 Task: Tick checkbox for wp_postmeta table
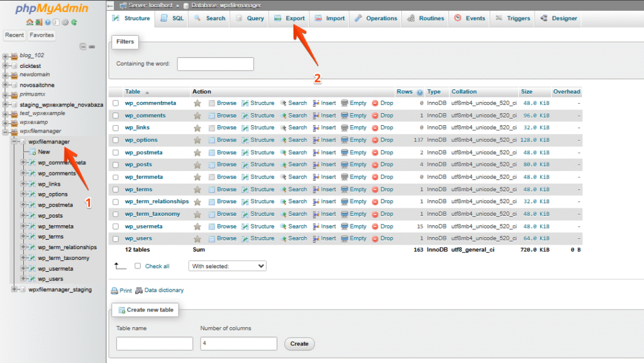[x=116, y=153]
